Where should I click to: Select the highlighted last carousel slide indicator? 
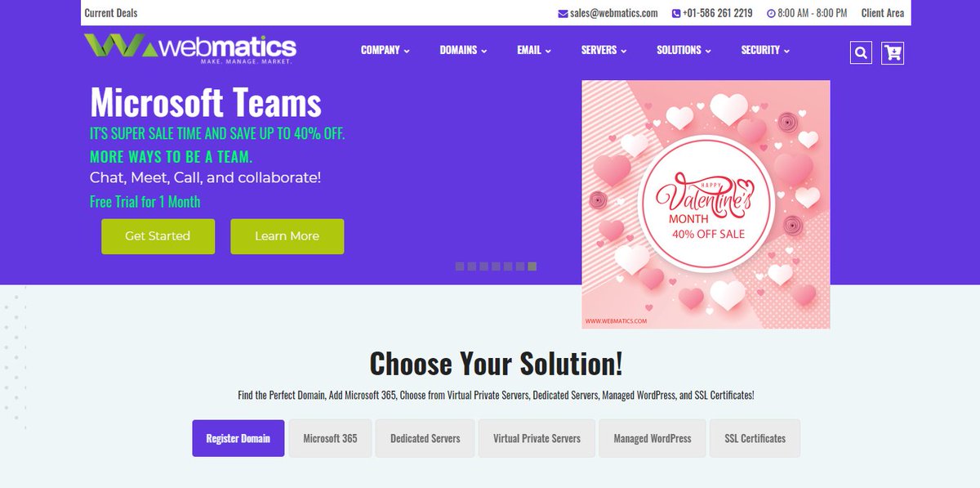[x=532, y=266]
